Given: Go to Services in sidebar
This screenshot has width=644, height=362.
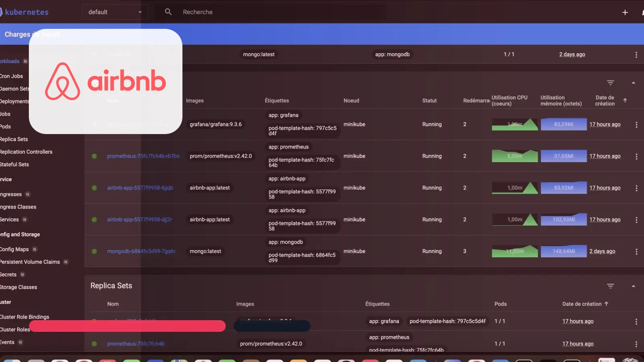Looking at the screenshot, I should click(9, 220).
